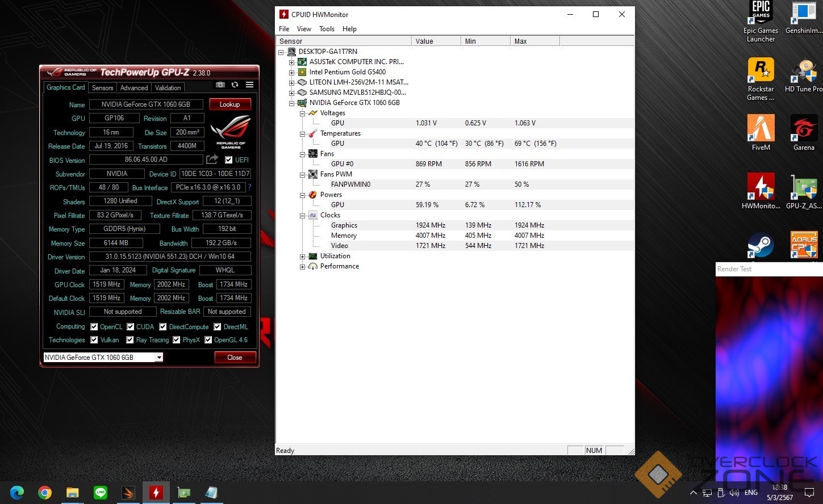
Task: Click the GPU-Z screenshot camera icon
Action: pos(220,85)
